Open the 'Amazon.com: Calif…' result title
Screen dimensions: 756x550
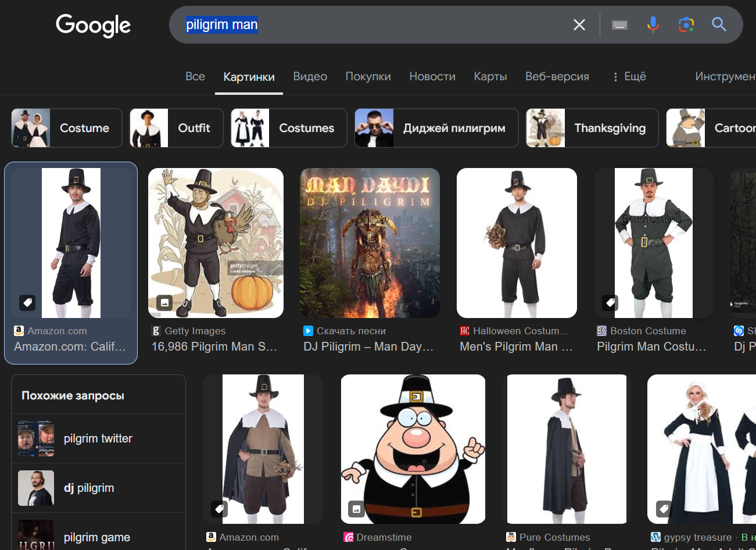70,347
